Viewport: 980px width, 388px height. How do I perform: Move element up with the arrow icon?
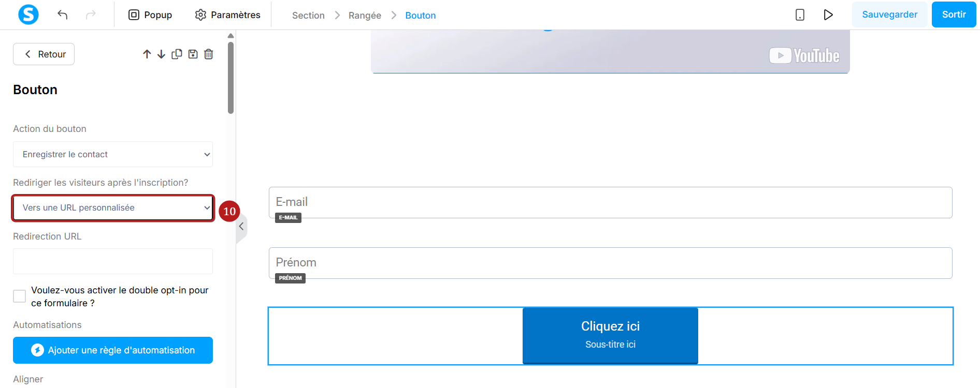(x=147, y=54)
